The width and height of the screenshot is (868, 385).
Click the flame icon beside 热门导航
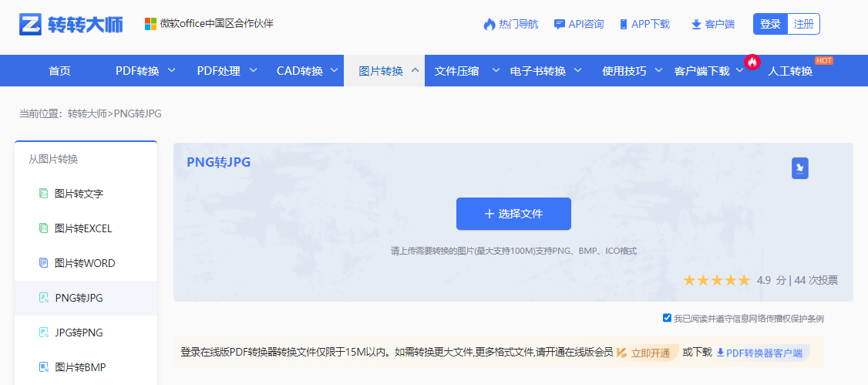click(489, 25)
